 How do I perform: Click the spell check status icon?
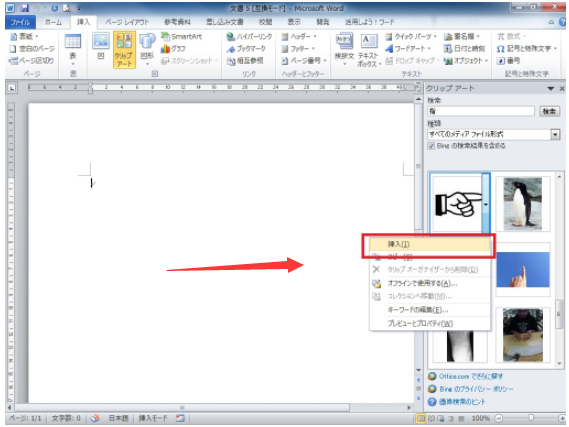click(x=95, y=418)
